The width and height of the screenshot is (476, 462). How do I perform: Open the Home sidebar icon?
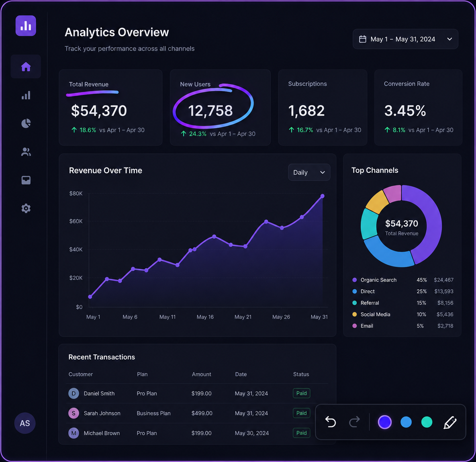coord(26,66)
